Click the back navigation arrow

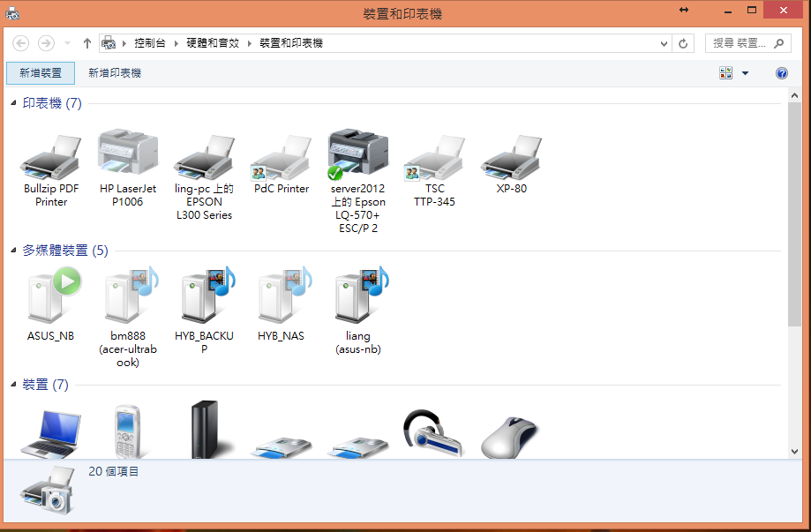click(x=20, y=43)
